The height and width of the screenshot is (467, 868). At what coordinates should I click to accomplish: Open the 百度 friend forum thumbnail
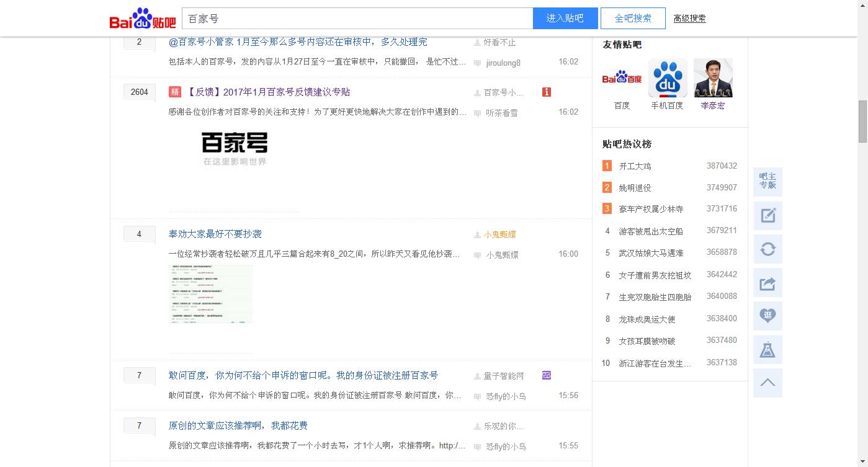(x=622, y=78)
